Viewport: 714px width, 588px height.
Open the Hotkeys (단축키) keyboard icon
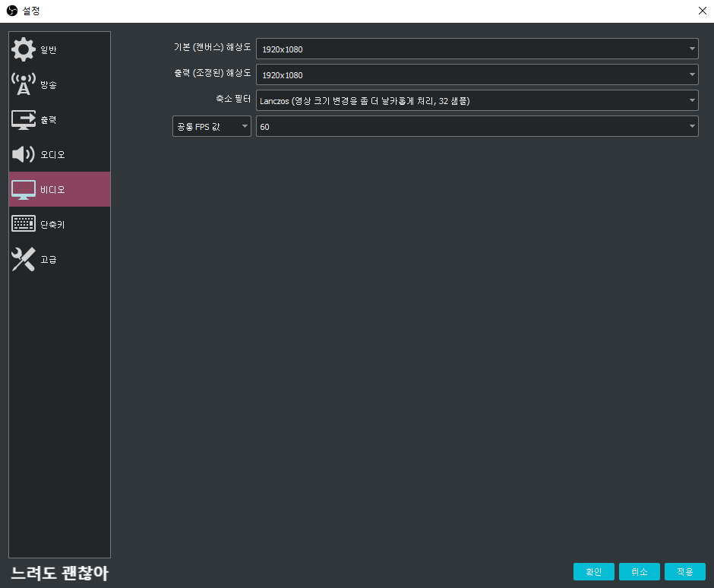[x=24, y=224]
